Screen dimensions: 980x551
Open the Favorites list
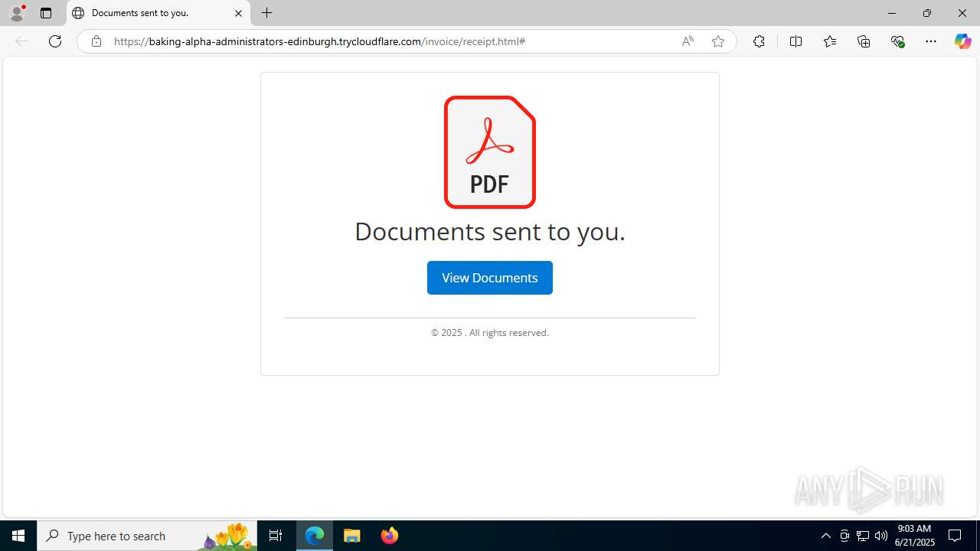[830, 41]
